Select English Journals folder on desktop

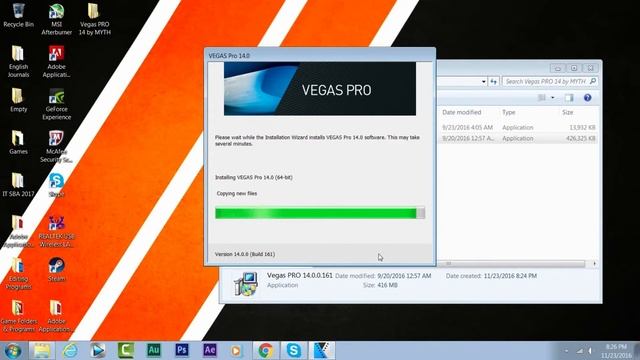(x=18, y=62)
